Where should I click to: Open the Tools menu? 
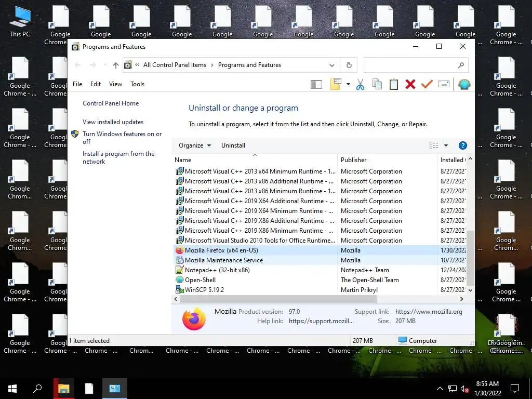(137, 84)
